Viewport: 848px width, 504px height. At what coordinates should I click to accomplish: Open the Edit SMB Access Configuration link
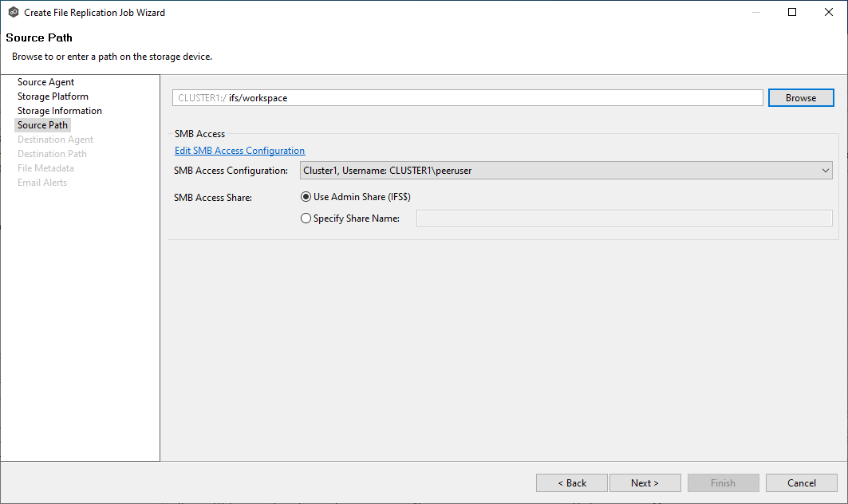(239, 151)
